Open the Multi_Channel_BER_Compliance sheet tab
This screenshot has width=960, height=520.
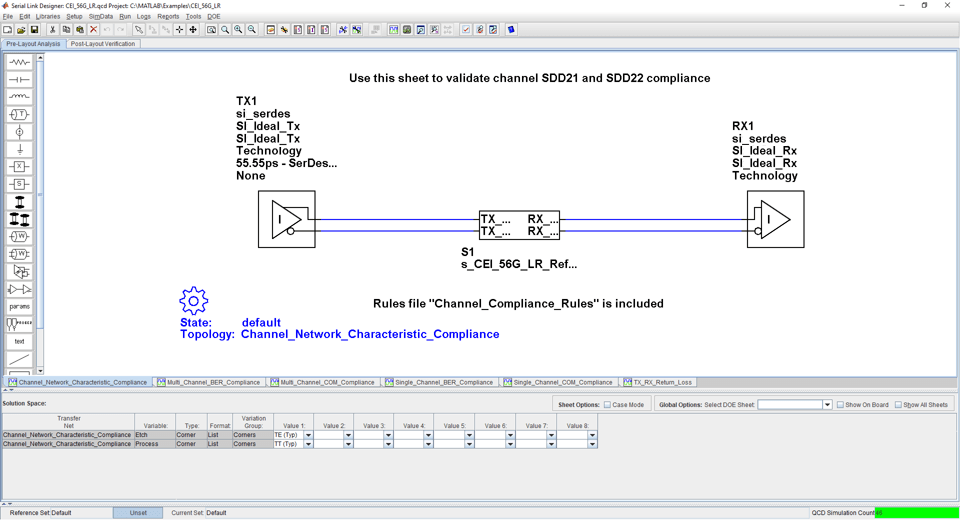209,382
